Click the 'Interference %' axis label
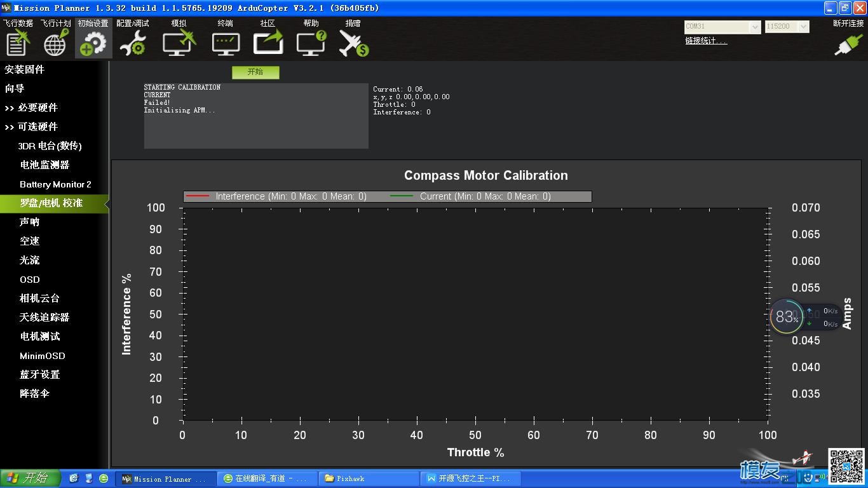 coord(126,314)
